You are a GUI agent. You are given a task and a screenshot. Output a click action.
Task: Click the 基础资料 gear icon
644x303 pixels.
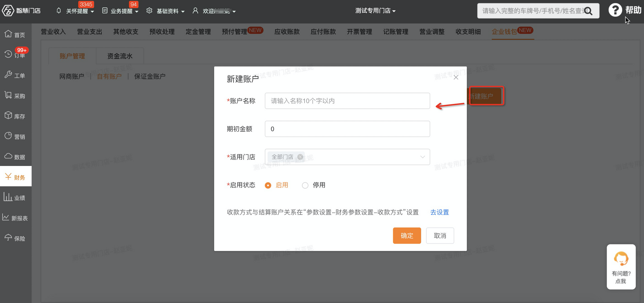tap(149, 11)
